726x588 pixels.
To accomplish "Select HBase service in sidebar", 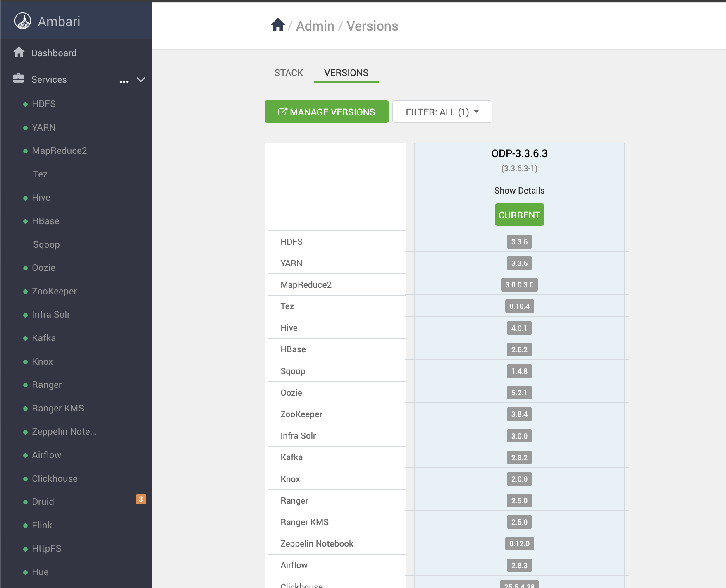I will pyautogui.click(x=45, y=221).
